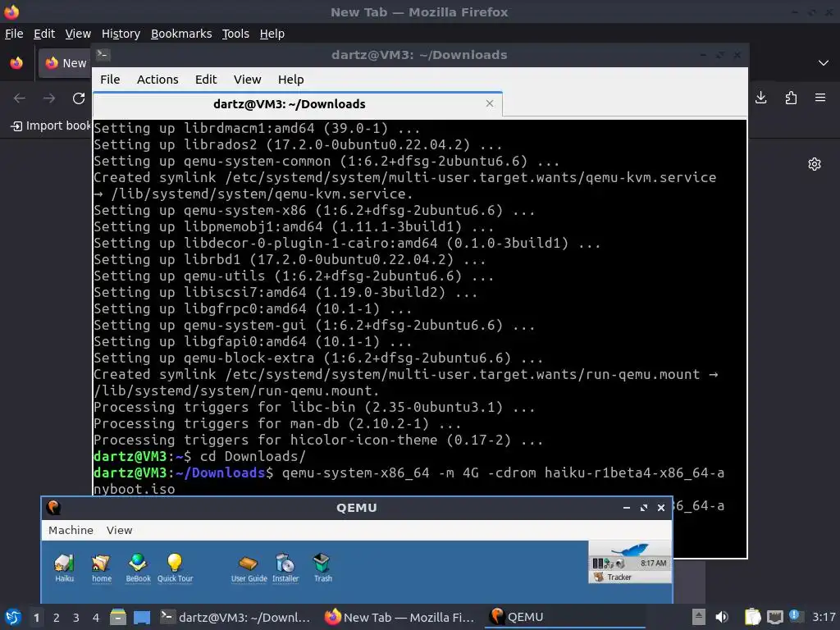This screenshot has height=630, width=840.
Task: Open the User Guide icon
Action: (x=249, y=568)
